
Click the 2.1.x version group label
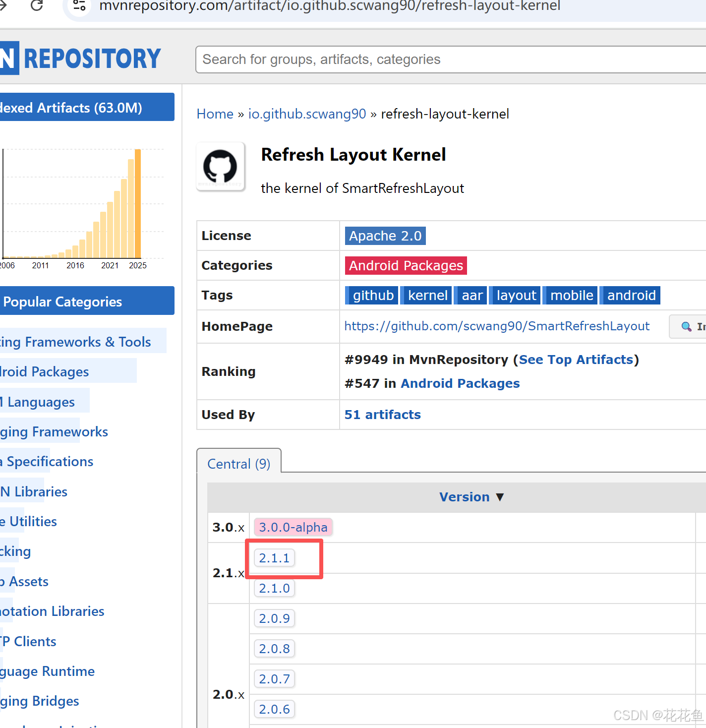click(229, 573)
